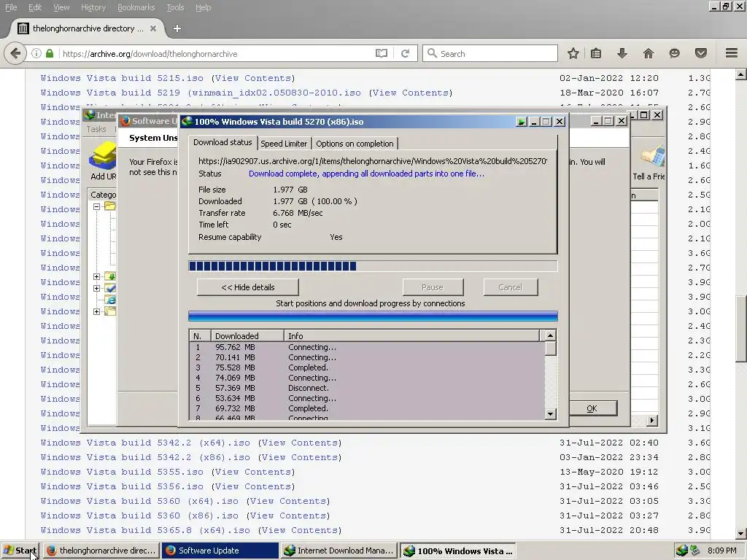This screenshot has height=560, width=747.
Task: Open new tab with plus button
Action: coord(177,28)
